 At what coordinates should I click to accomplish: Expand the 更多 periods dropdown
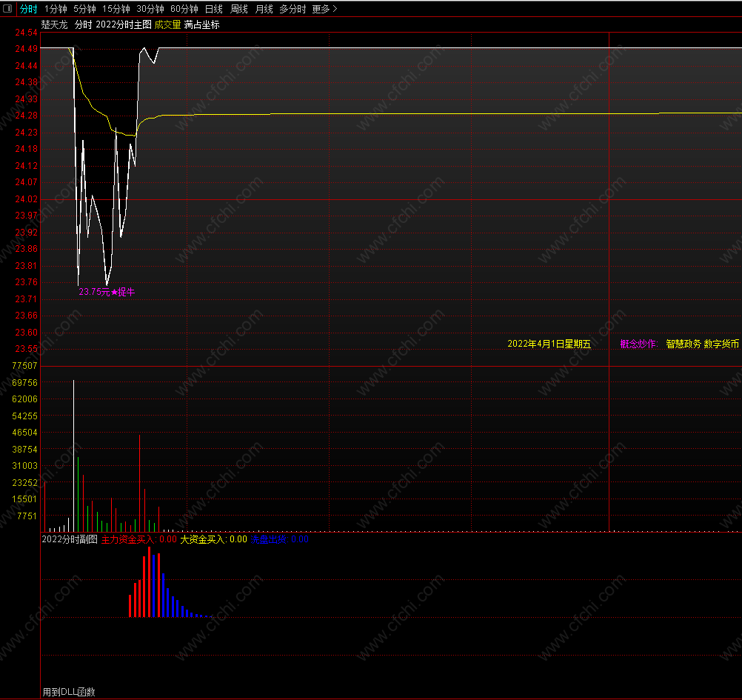tap(324, 9)
